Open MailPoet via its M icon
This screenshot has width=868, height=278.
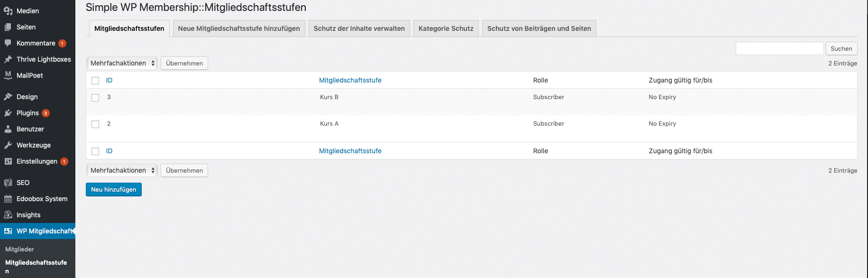click(8, 75)
